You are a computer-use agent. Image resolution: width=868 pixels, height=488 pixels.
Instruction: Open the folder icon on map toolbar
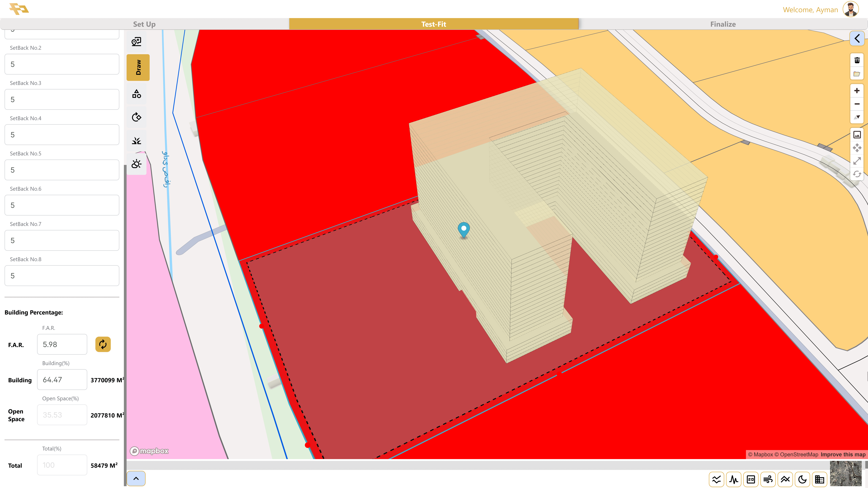[x=857, y=74]
